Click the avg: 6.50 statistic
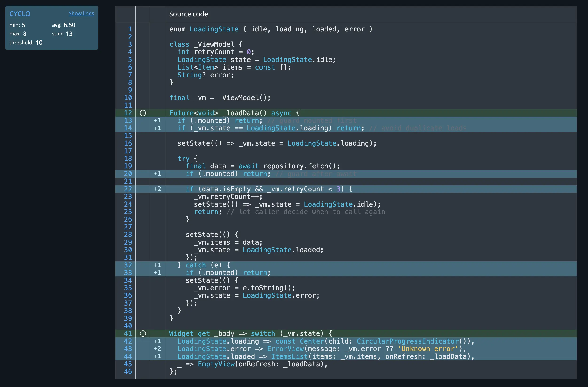Image resolution: width=588 pixels, height=387 pixels. point(63,25)
